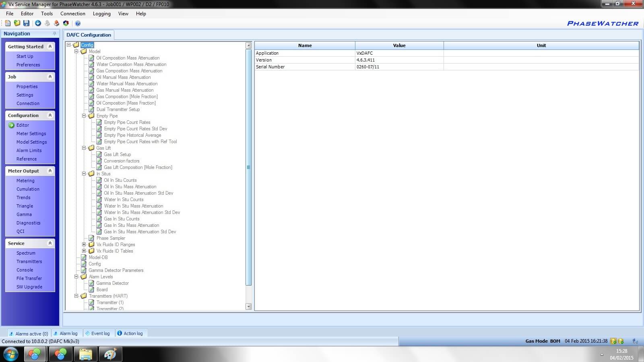
Task: Click the folder icon next to Empty Pipe
Action: (91, 116)
